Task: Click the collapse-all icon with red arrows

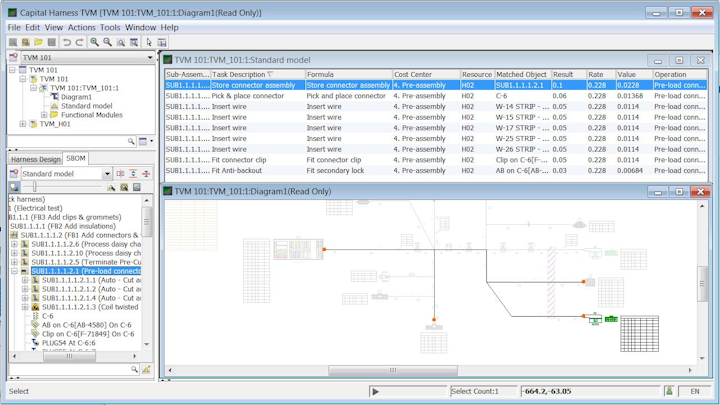Action: click(146, 174)
